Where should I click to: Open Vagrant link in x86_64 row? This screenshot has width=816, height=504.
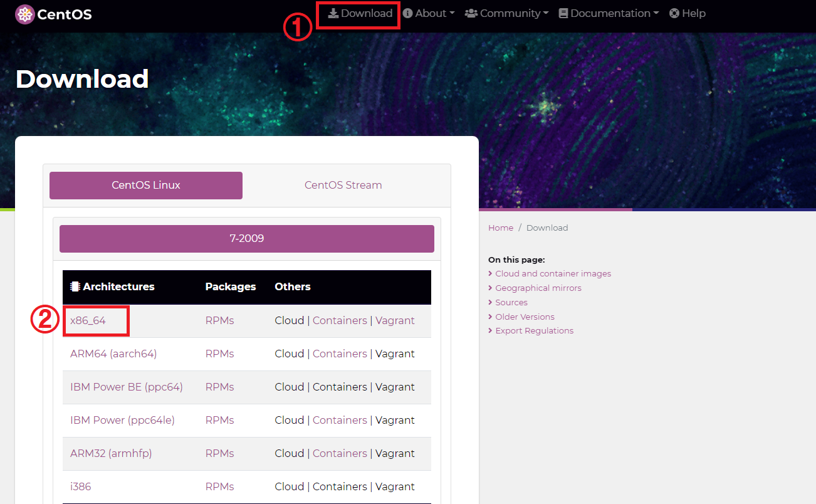[395, 320]
